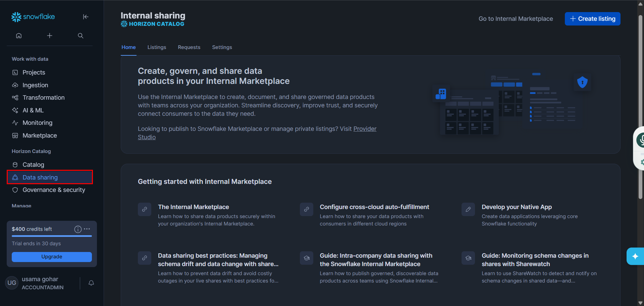Open notifications bell icon
The width and height of the screenshot is (644, 306).
(x=91, y=283)
